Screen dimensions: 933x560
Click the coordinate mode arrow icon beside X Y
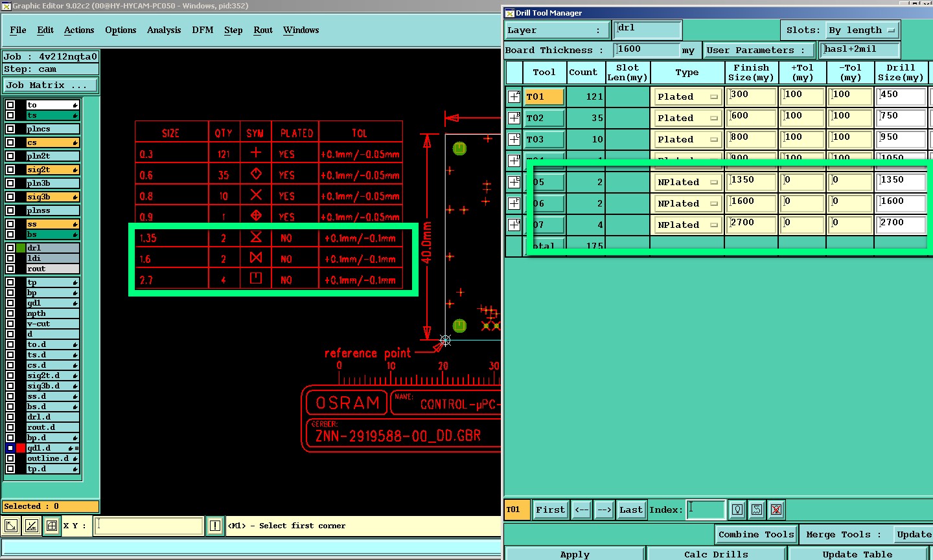pos(11,526)
